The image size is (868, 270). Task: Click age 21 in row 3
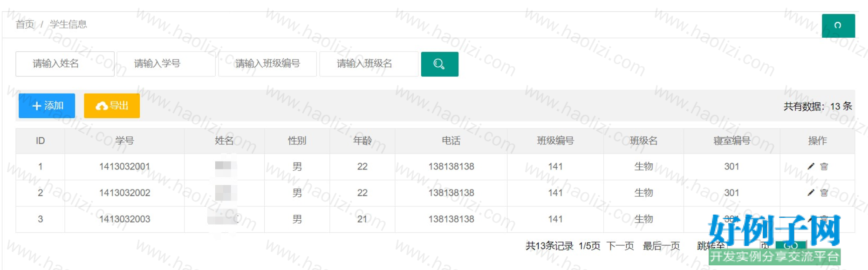tap(362, 219)
